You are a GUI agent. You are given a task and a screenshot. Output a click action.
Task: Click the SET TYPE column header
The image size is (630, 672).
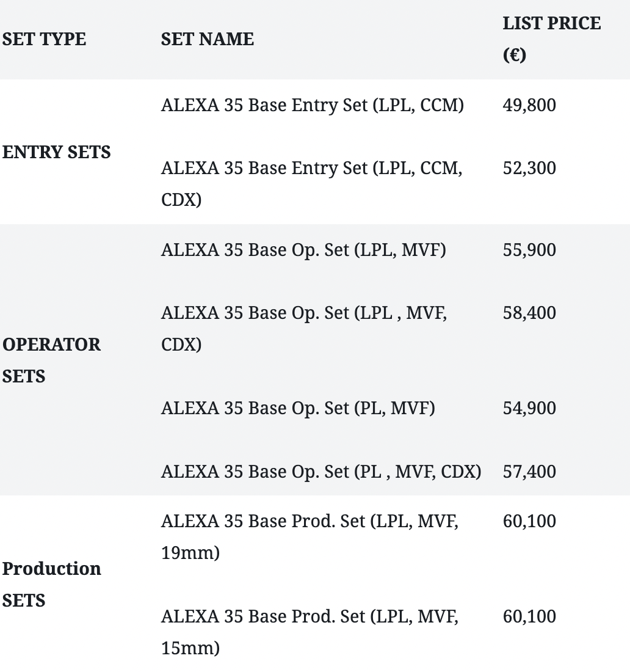pos(44,39)
